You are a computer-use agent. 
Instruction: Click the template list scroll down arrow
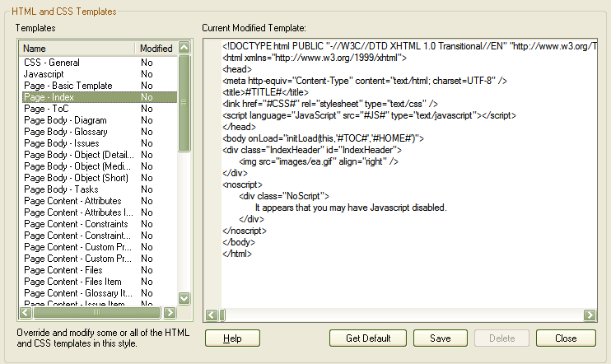click(184, 298)
